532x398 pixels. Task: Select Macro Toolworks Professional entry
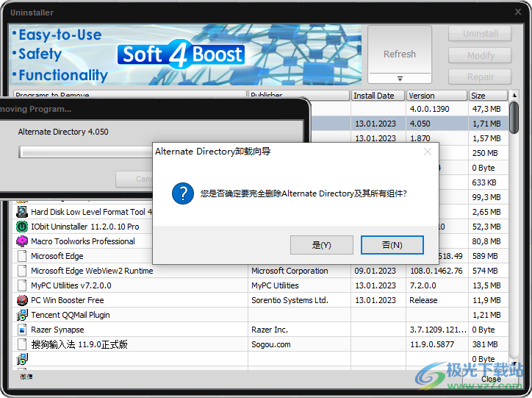coord(83,241)
